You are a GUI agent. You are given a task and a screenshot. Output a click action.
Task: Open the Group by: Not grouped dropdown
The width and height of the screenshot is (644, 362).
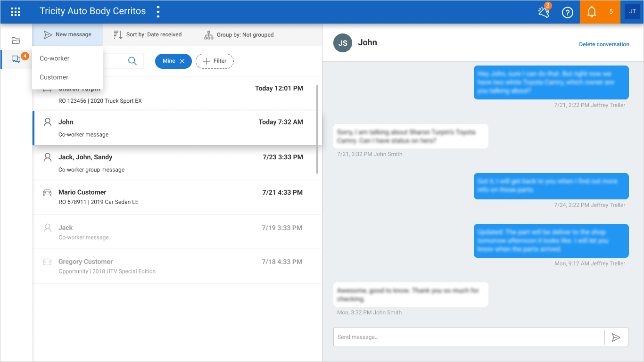239,35
